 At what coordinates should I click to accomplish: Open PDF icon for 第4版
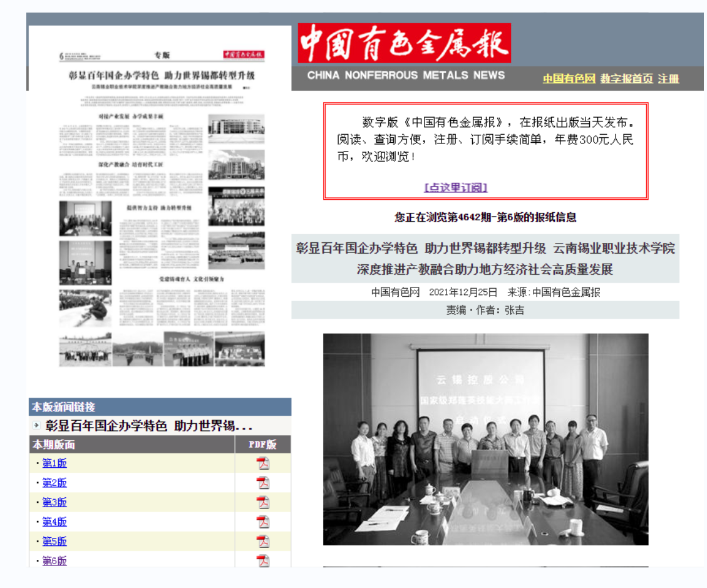(x=263, y=522)
